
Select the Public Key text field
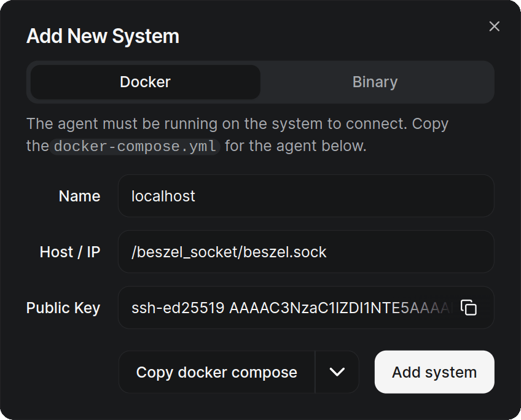[x=289, y=308]
